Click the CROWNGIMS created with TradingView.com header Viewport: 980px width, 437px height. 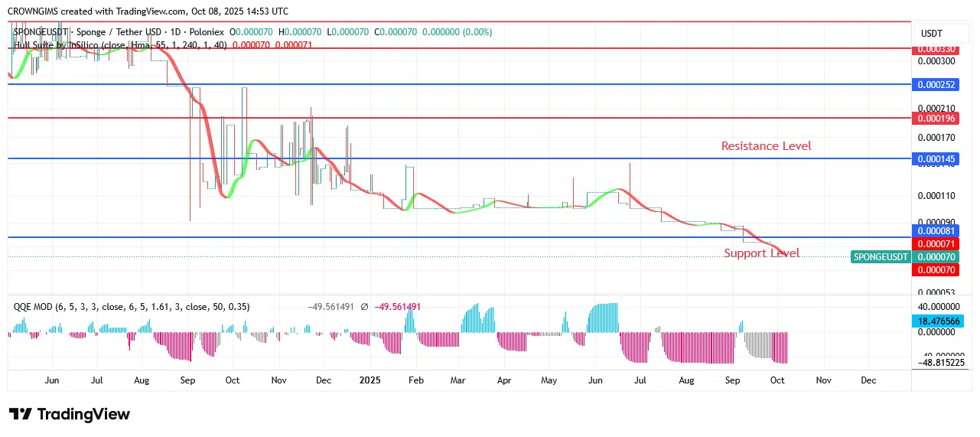[x=148, y=11]
